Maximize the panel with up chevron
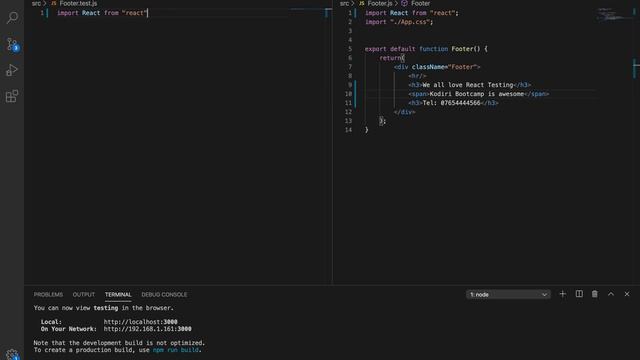Image resolution: width=640 pixels, height=360 pixels. tap(611, 294)
